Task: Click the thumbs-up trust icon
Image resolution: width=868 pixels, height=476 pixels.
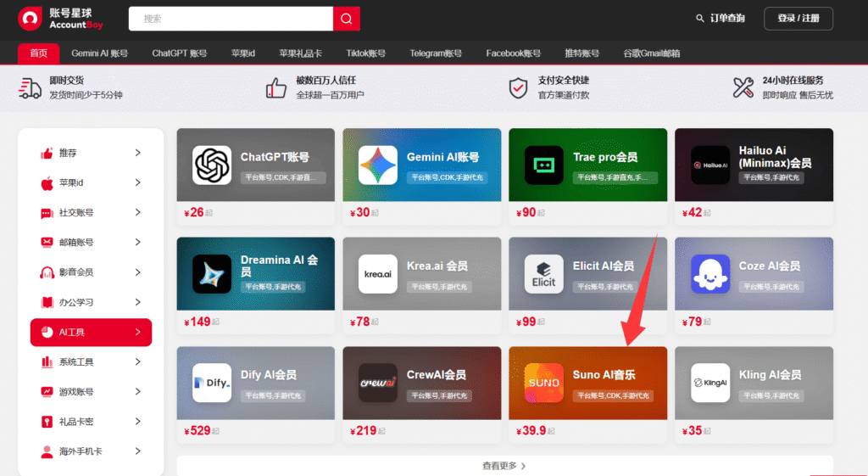Action: [x=276, y=87]
